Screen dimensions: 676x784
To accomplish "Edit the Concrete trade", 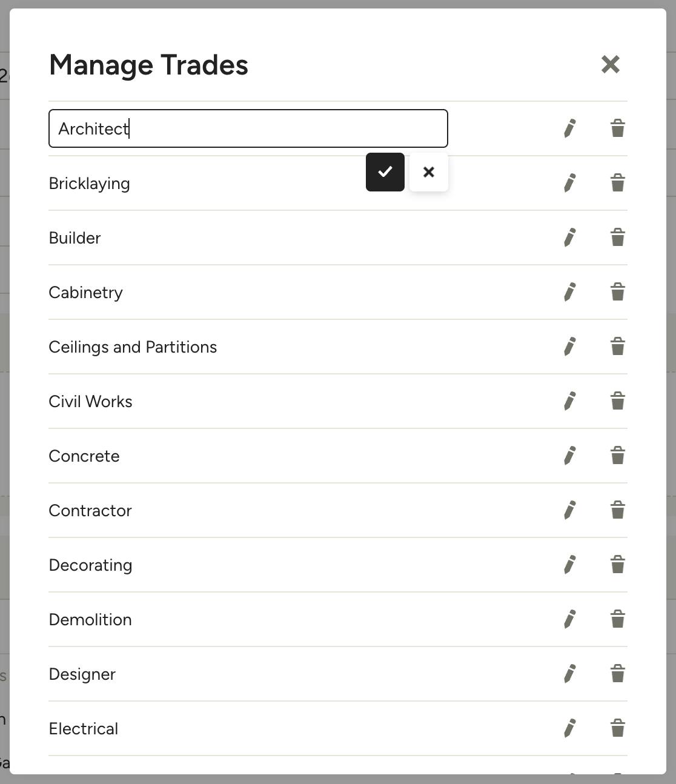I will pos(569,456).
